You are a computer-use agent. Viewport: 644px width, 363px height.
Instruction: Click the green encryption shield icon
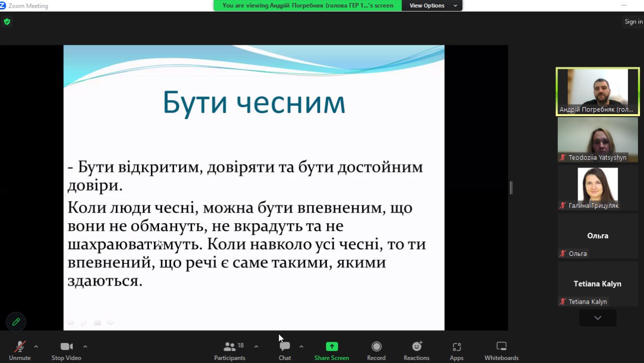tap(7, 22)
